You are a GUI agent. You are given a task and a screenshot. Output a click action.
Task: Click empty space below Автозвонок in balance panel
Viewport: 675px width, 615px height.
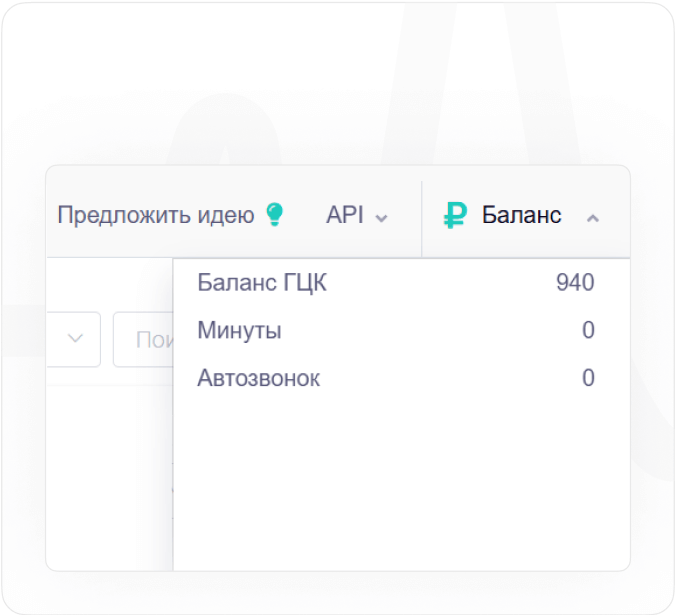point(400,480)
